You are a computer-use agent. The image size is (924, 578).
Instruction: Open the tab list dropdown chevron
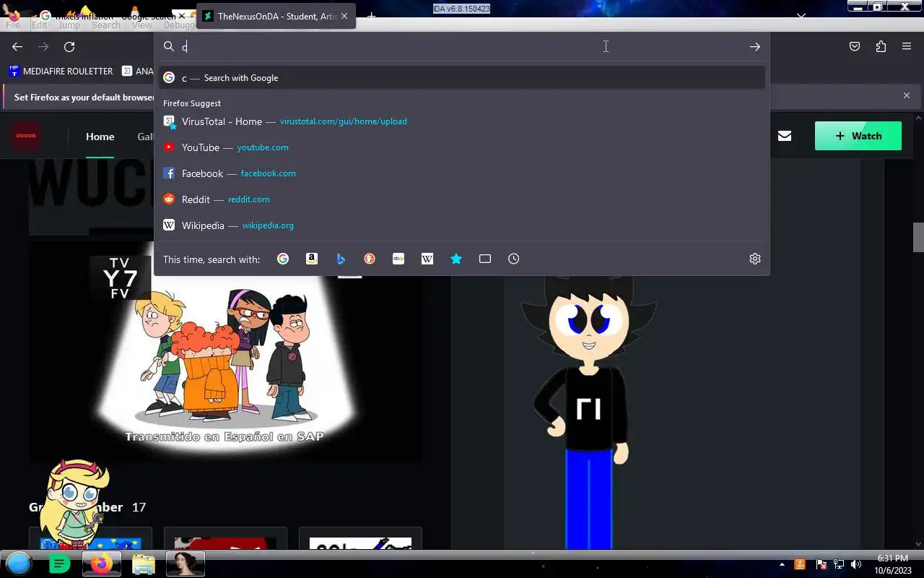(x=801, y=15)
